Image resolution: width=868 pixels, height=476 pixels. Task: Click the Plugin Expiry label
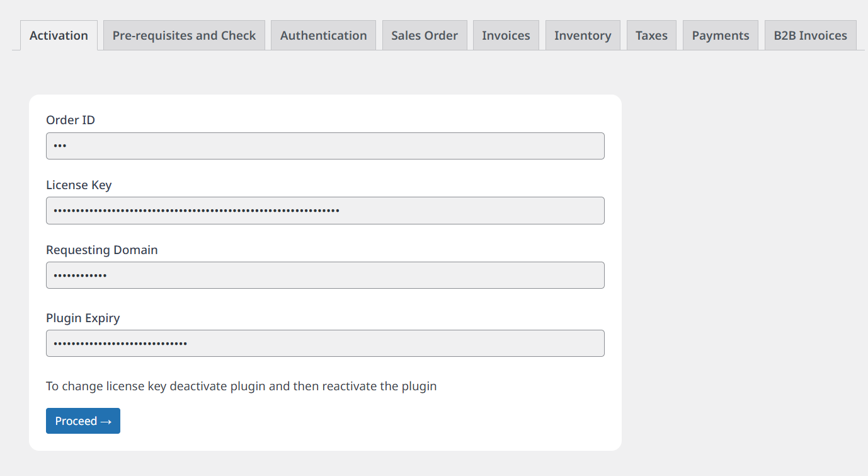tap(83, 318)
